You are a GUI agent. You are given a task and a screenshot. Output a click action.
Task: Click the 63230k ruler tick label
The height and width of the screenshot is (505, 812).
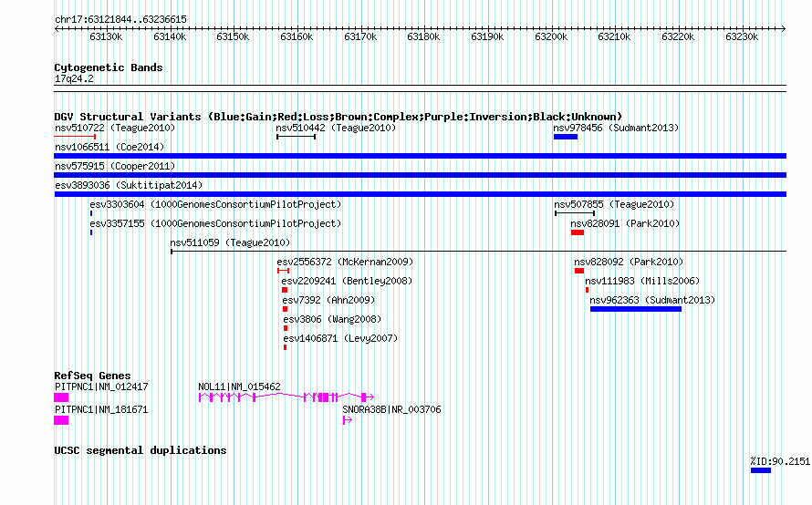point(742,36)
